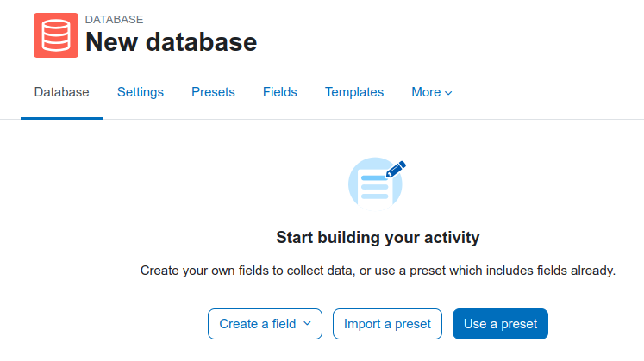644x361 pixels.
Task: Click the chevron next to More
Action: tap(448, 93)
